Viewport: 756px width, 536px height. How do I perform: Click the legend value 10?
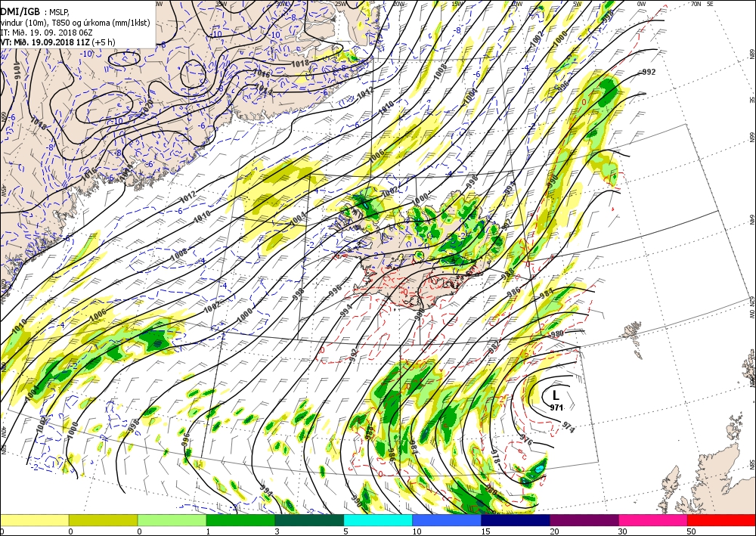click(x=417, y=531)
